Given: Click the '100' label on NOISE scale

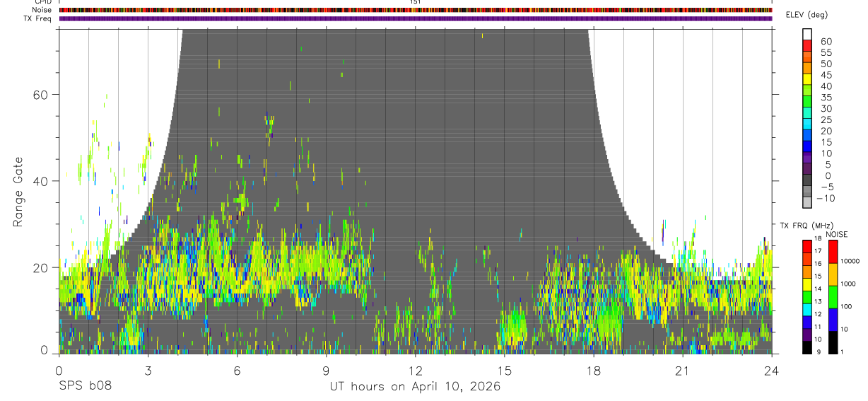Looking at the screenshot, I should point(847,307).
